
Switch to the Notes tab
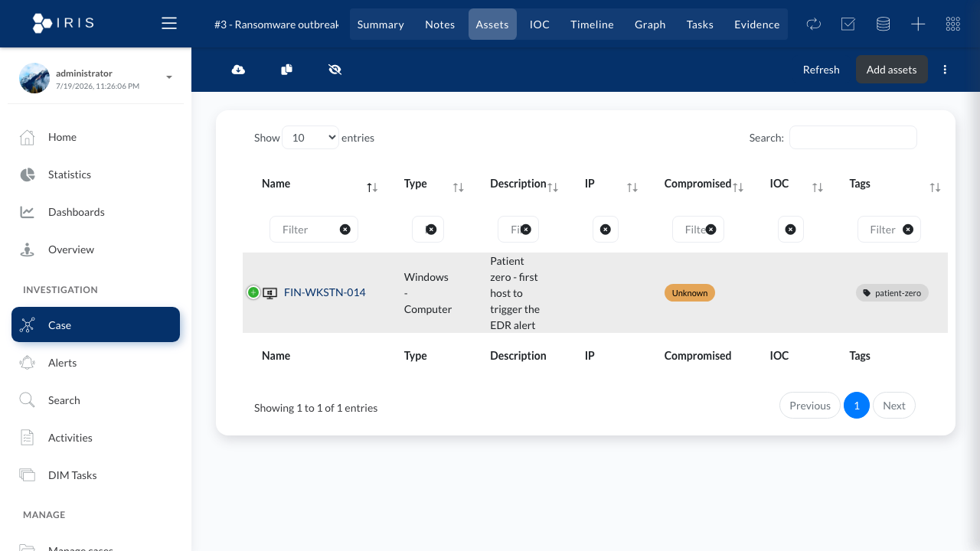[440, 24]
